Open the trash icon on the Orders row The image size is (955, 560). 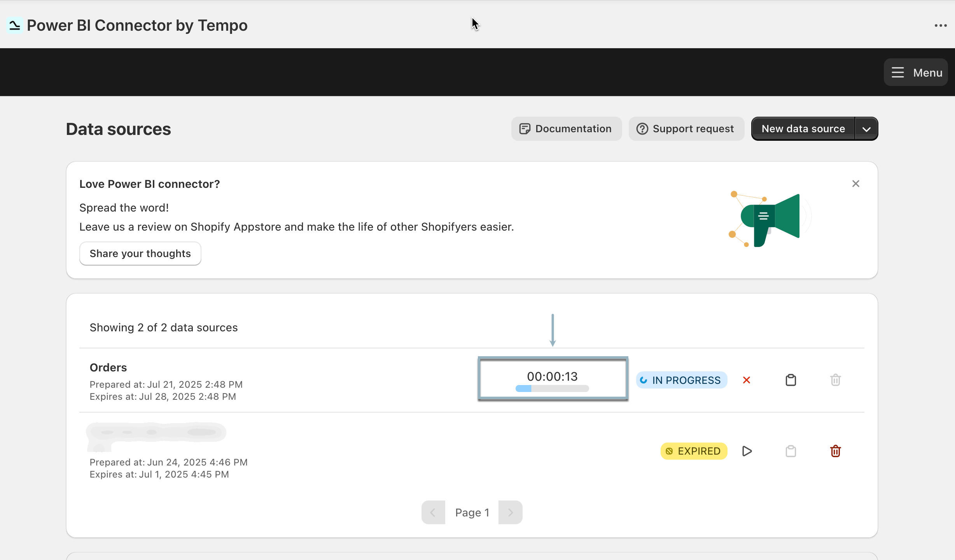point(835,380)
